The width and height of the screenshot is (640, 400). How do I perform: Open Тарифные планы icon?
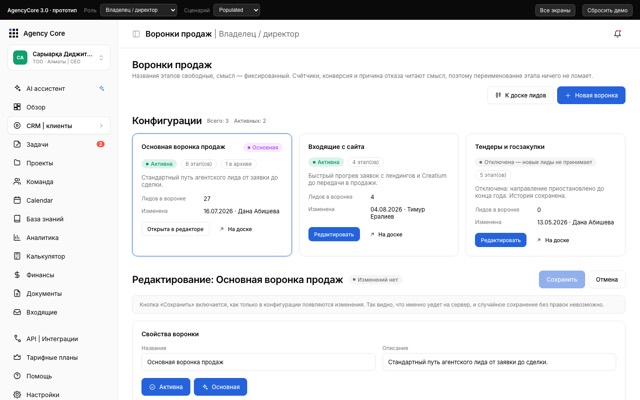pos(17,357)
